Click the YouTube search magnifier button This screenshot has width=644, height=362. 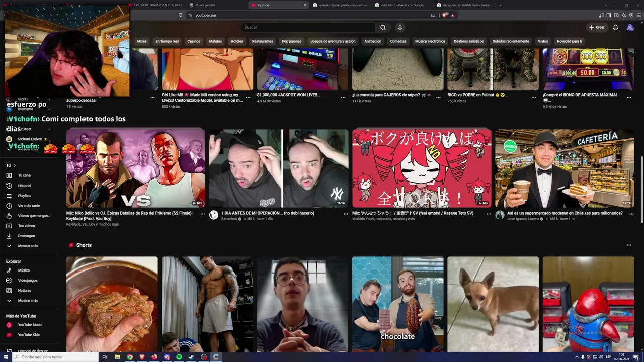(x=383, y=27)
